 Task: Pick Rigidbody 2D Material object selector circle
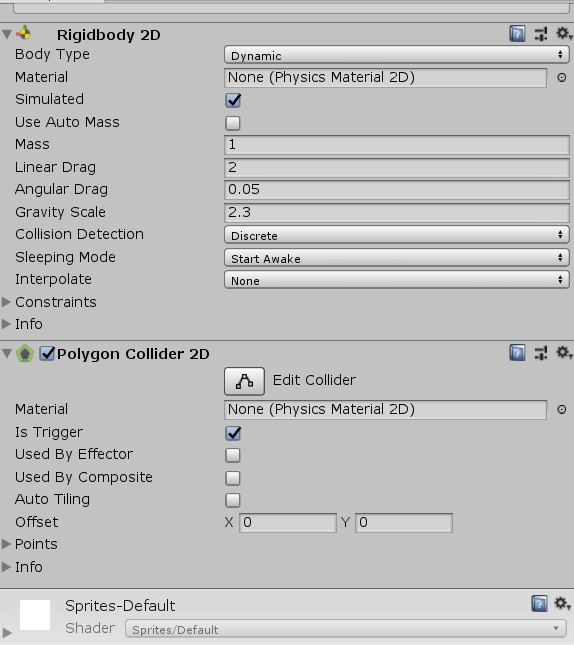coord(561,77)
